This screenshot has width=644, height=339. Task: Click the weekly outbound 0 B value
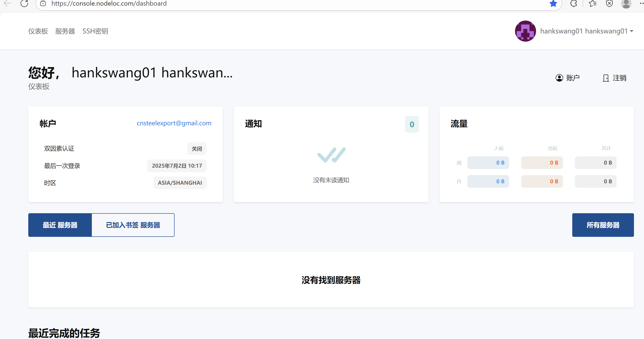(x=542, y=163)
